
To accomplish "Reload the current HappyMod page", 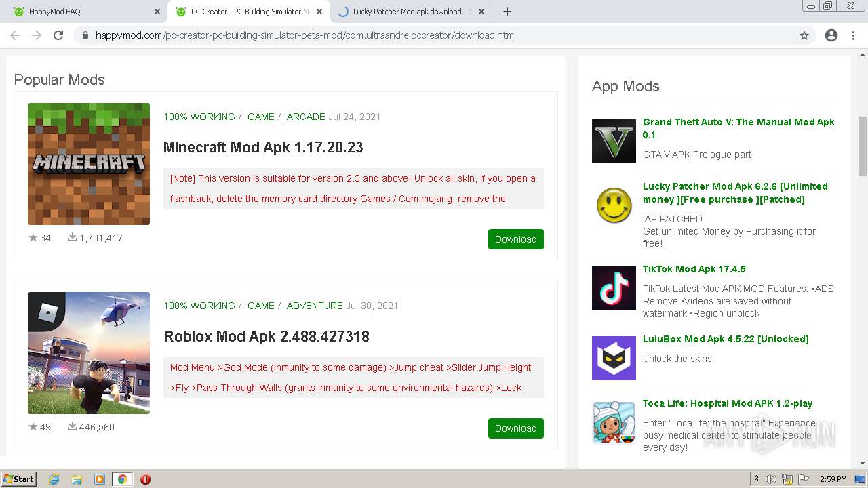I will point(58,35).
